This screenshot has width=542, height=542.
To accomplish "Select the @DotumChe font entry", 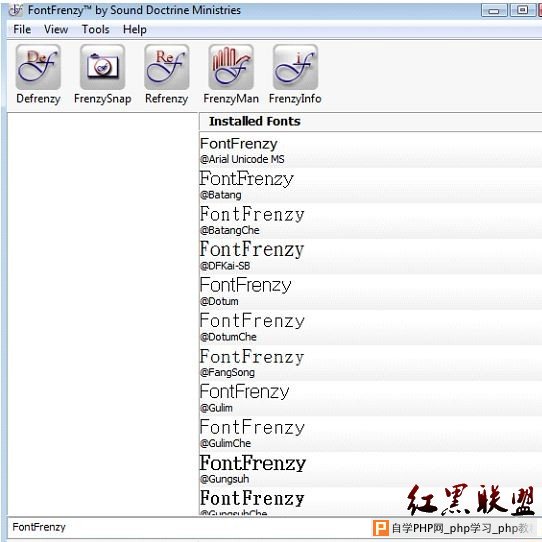I will tap(371, 327).
